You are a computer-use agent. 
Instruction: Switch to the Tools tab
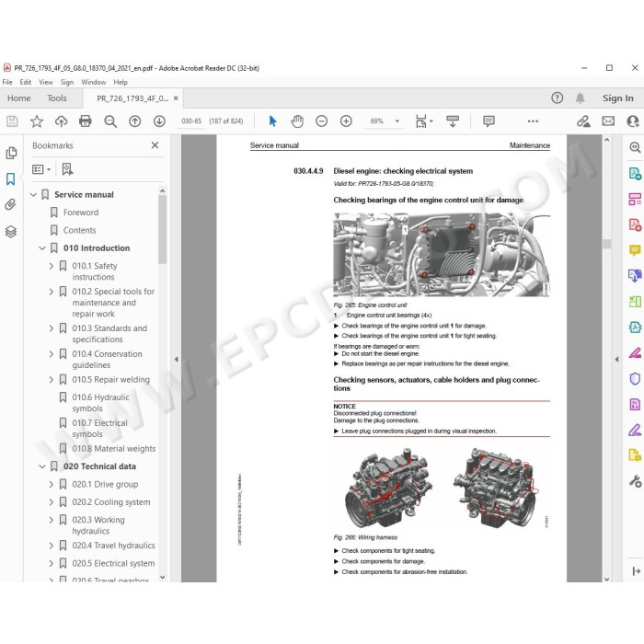[x=57, y=98]
